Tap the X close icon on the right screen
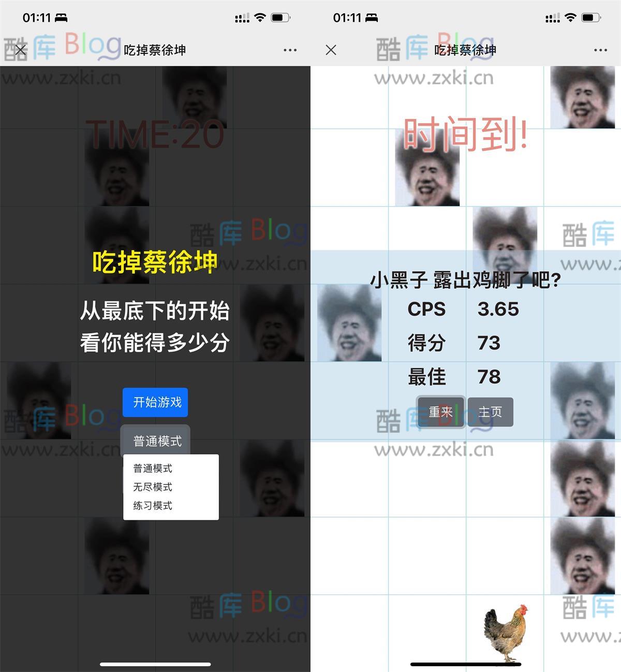621x672 pixels. (331, 50)
